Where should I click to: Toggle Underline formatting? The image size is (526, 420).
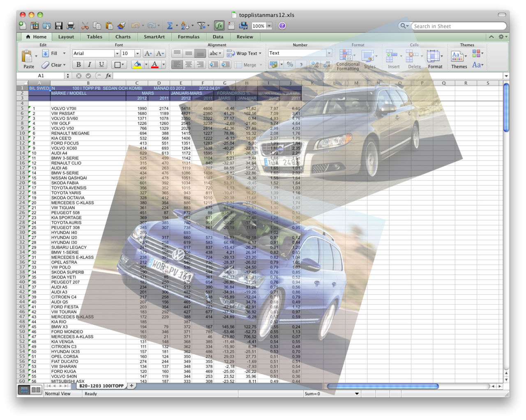[101, 64]
